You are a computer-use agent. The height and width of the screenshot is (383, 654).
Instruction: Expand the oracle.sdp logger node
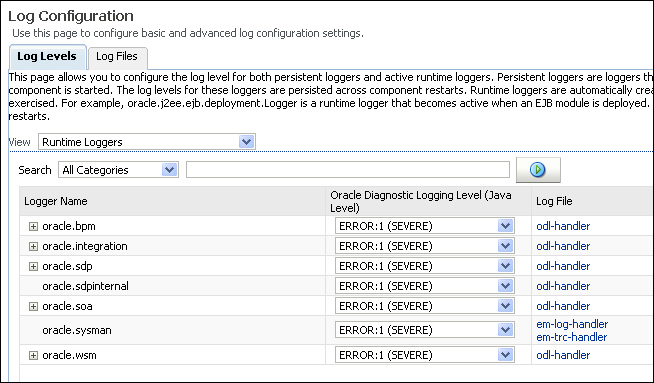coord(33,266)
